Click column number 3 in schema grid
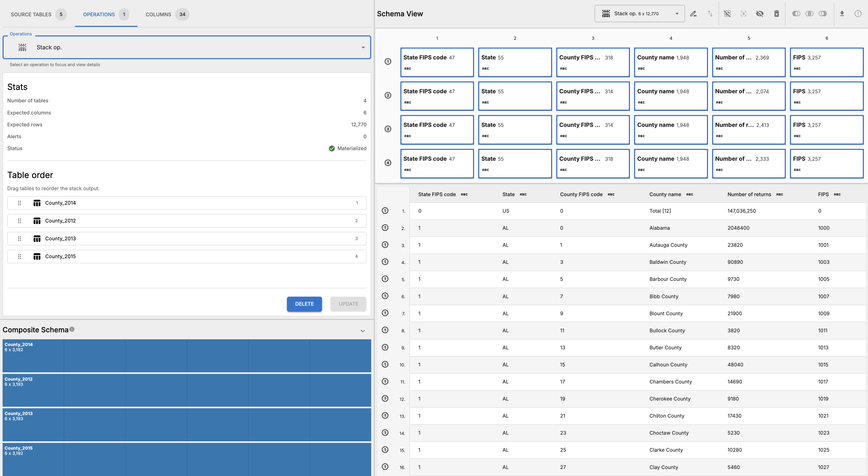The image size is (868, 476). coord(593,39)
